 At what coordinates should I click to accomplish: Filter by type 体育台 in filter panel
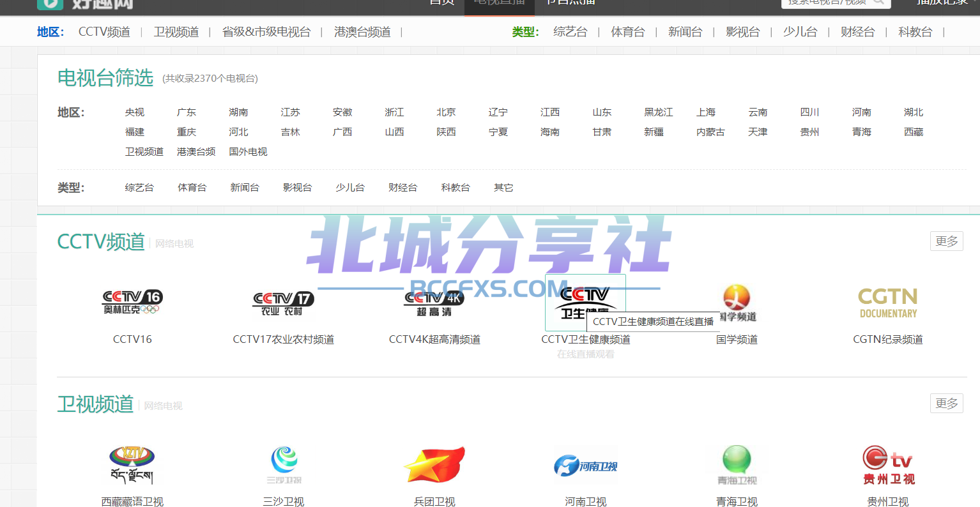[x=192, y=188]
